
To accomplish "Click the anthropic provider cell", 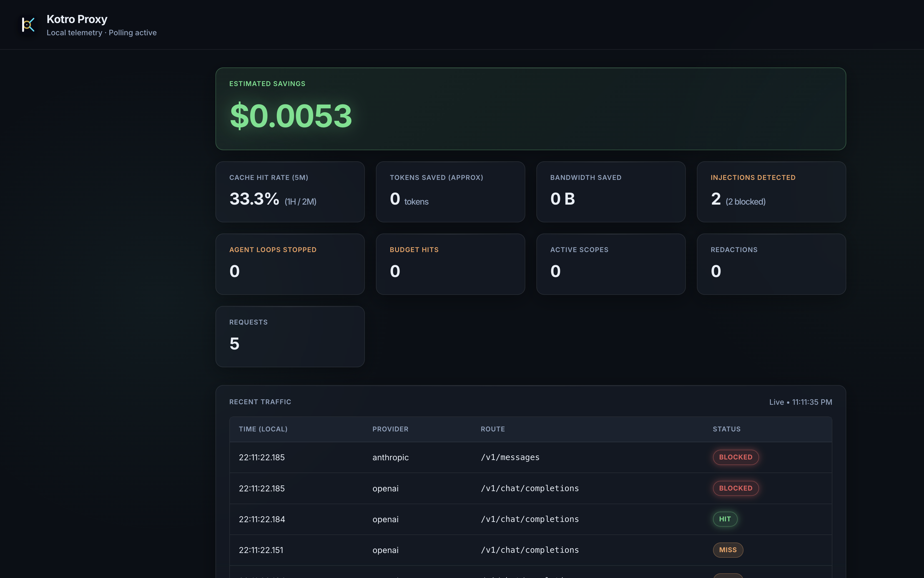I will (x=390, y=458).
